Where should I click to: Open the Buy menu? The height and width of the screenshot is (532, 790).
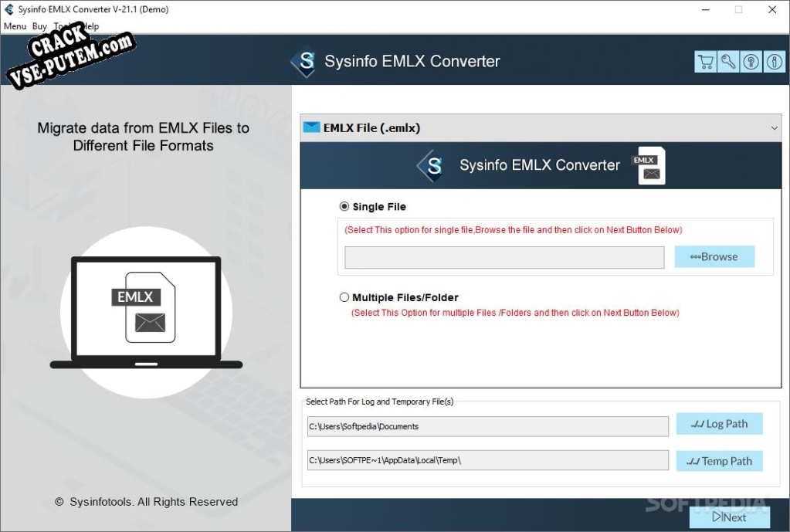point(39,26)
